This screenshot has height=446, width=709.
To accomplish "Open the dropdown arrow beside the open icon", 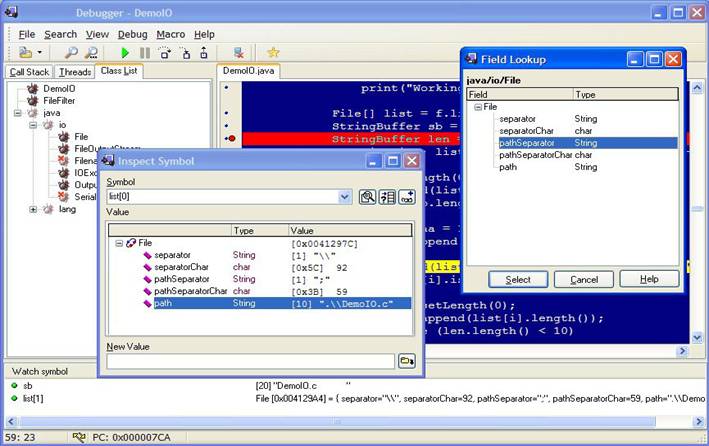I will tap(40, 53).
